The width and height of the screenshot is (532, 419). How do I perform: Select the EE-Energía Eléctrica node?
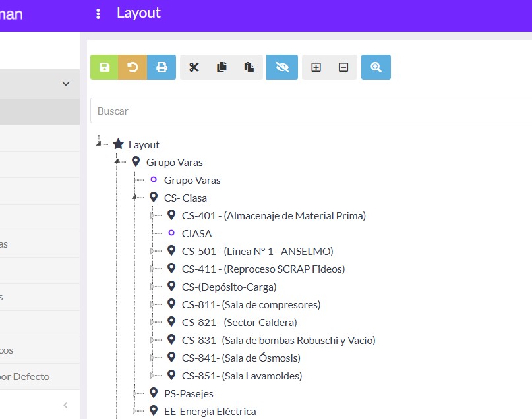(x=210, y=411)
